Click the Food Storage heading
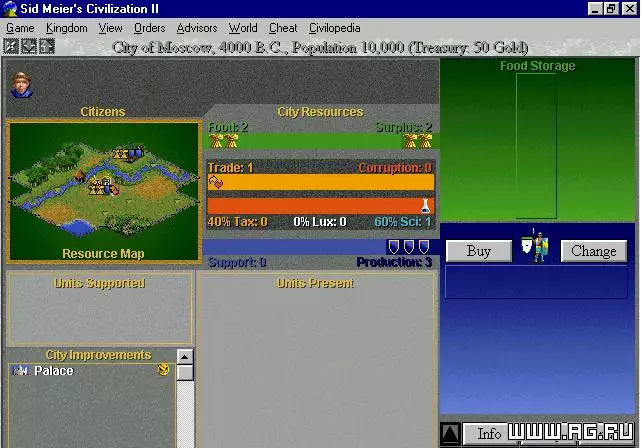 pos(538,65)
